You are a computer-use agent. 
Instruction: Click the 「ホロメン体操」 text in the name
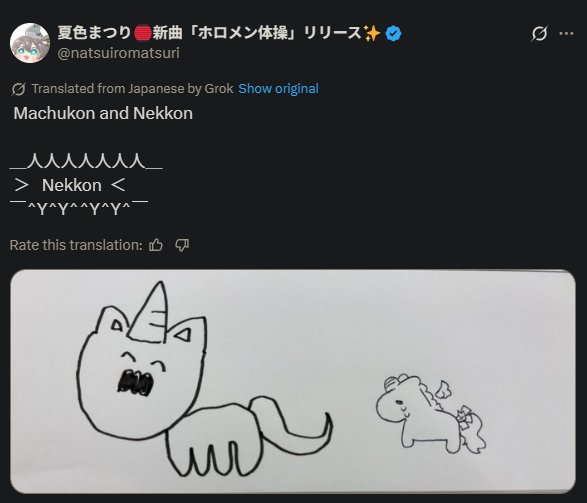point(243,33)
